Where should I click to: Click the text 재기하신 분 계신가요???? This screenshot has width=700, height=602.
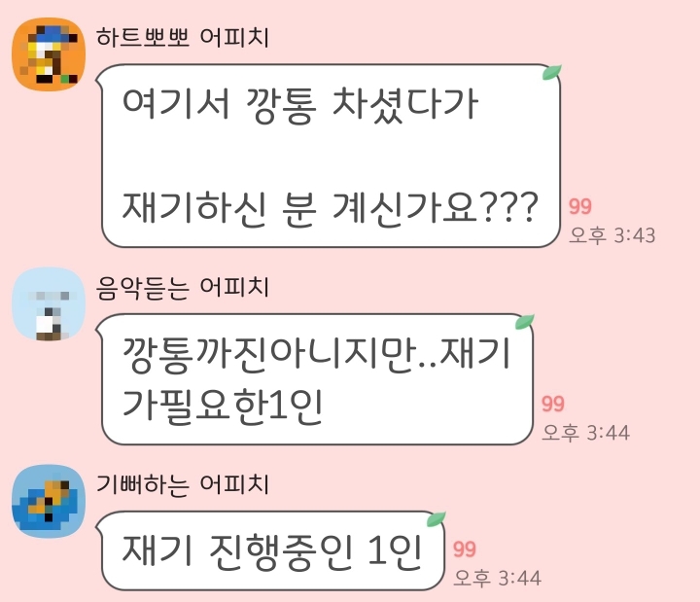(x=330, y=208)
